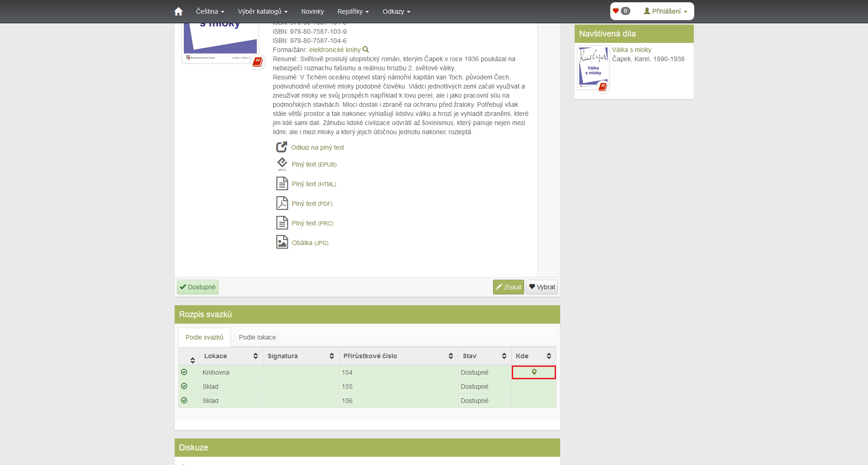The height and width of the screenshot is (465, 868).
Task: Click the Obálka JPG image icon
Action: click(x=282, y=242)
